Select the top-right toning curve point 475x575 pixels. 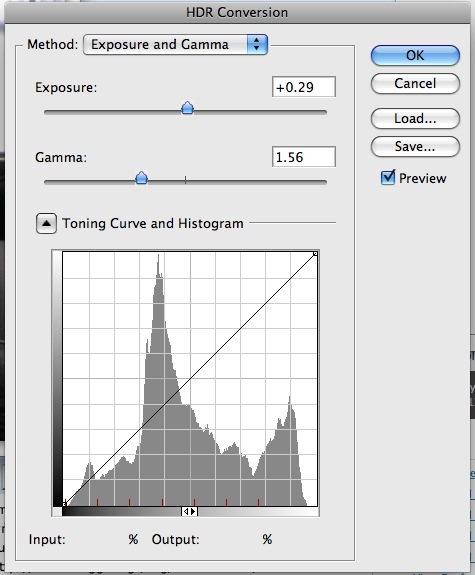pos(315,254)
